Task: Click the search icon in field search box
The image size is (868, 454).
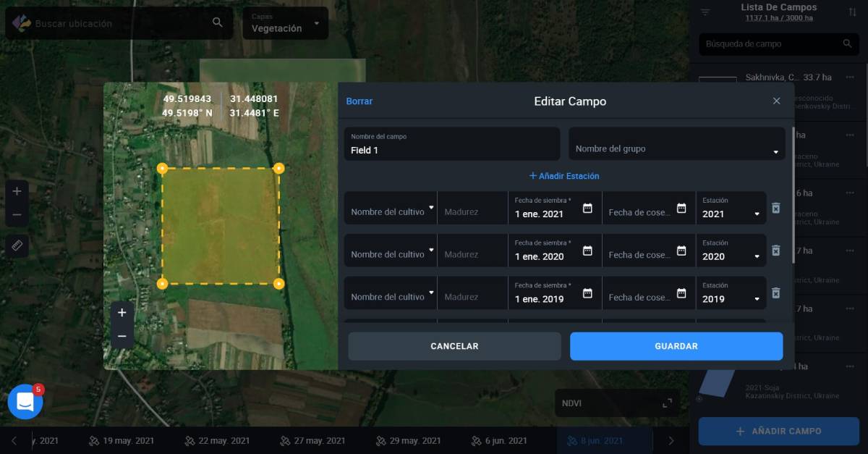Action: [846, 43]
